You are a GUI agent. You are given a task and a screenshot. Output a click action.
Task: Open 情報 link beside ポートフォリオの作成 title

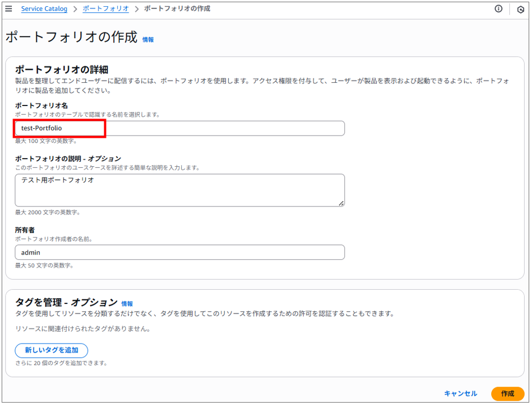click(x=148, y=40)
